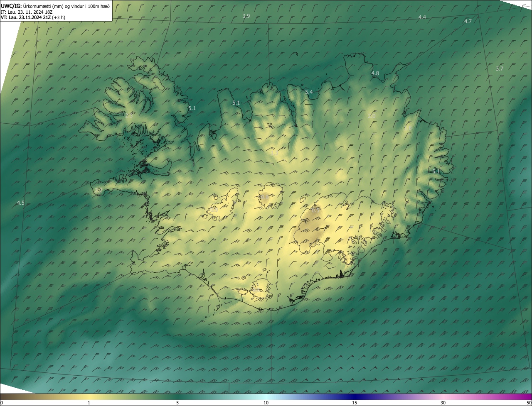This screenshot has width=532, height=406.
Task: Click the 5 label on the colour scale
Action: tap(177, 403)
